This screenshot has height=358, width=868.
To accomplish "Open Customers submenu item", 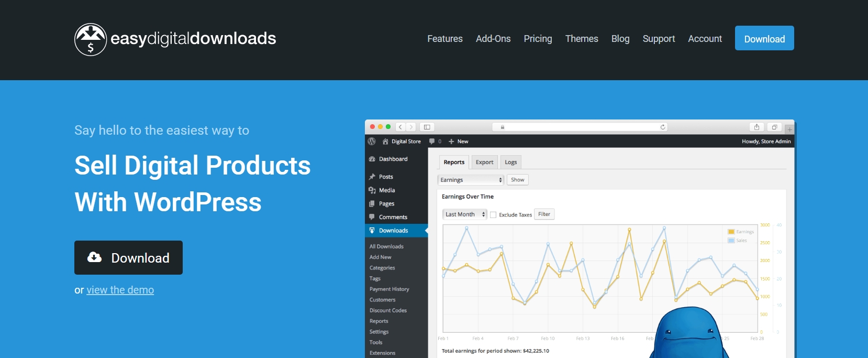I will pos(382,300).
